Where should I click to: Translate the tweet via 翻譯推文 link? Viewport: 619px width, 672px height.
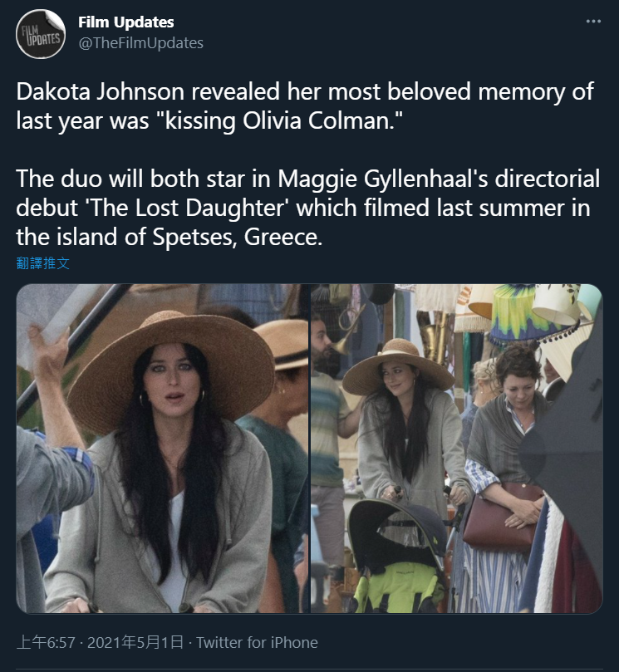point(43,262)
